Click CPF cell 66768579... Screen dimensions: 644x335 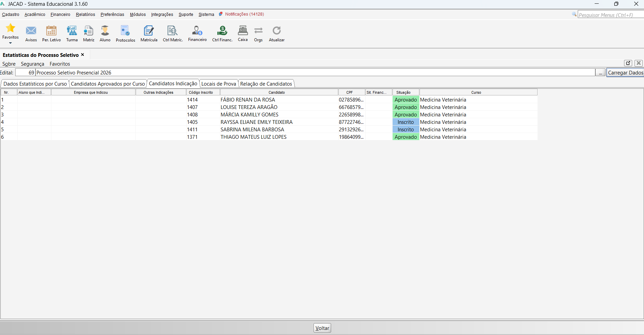[351, 107]
